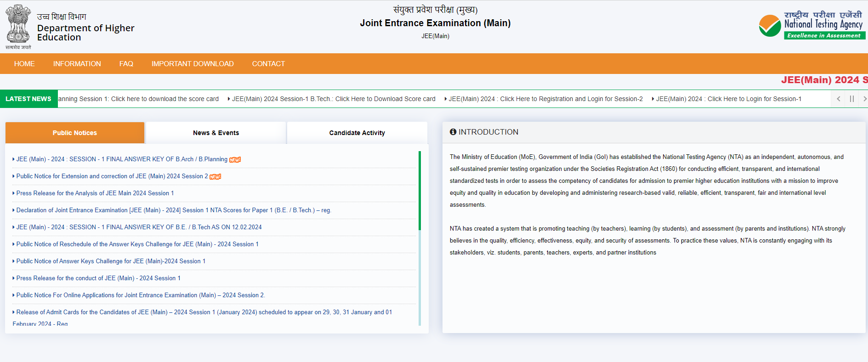Click the LATEST NEWS label

28,99
